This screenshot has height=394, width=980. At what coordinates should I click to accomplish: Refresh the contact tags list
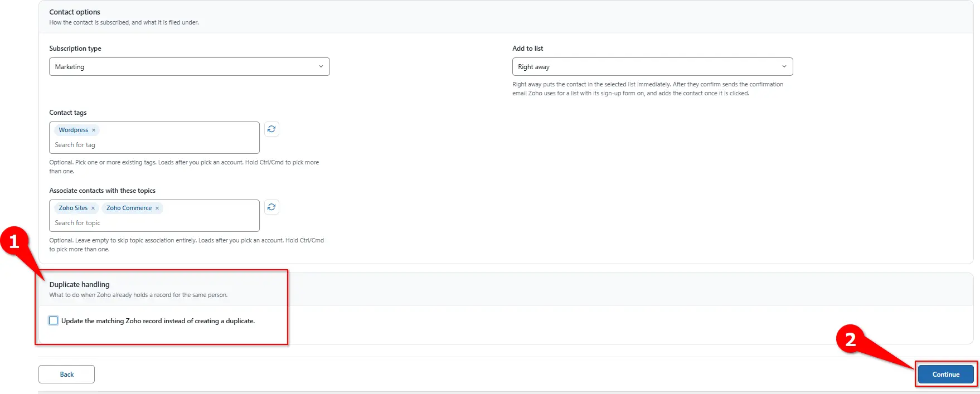pos(271,129)
